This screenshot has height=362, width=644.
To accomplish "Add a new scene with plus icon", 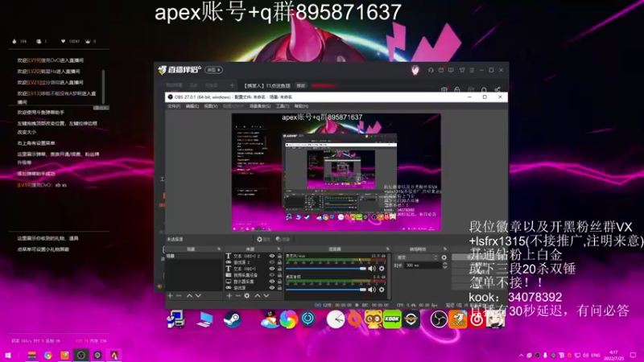I will click(170, 295).
